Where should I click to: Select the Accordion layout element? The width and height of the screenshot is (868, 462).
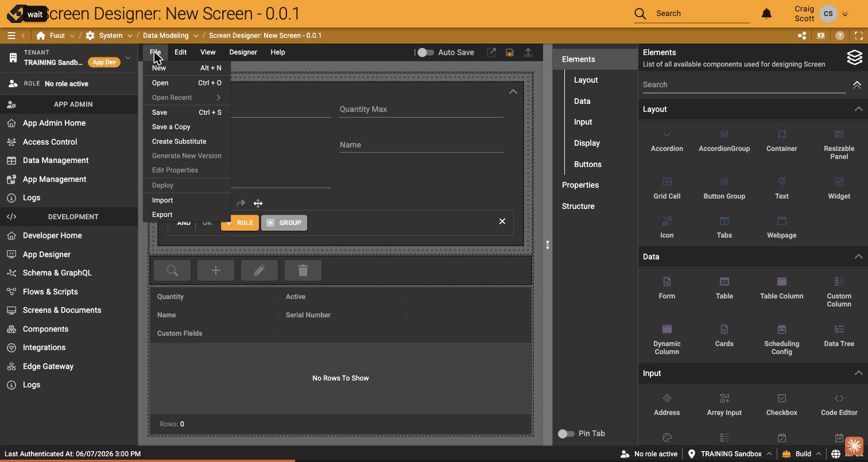click(666, 141)
